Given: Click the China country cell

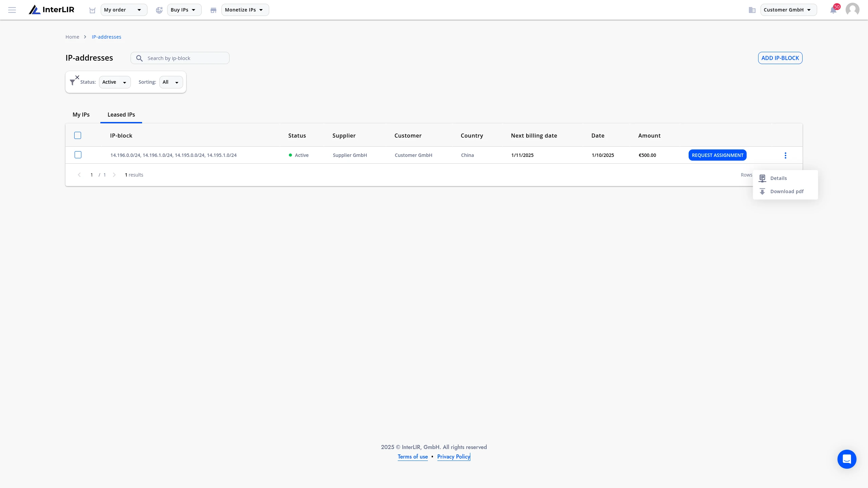Looking at the screenshot, I should (x=467, y=155).
